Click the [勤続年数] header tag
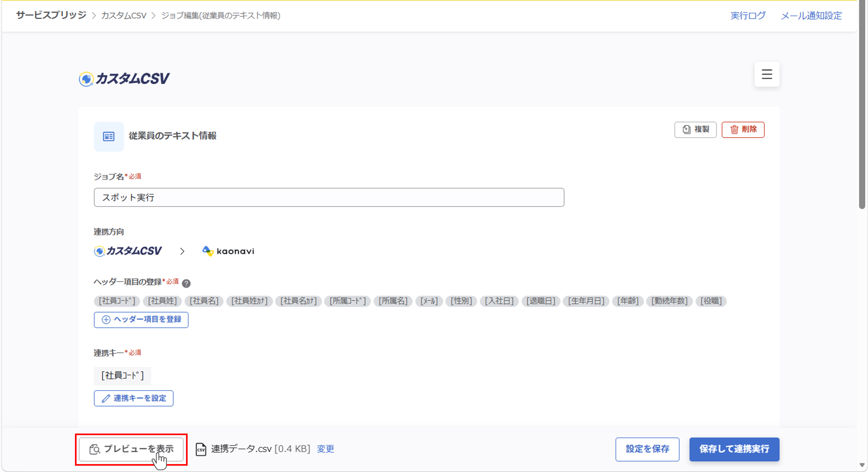Viewport: 868px width, 472px height. (x=670, y=301)
